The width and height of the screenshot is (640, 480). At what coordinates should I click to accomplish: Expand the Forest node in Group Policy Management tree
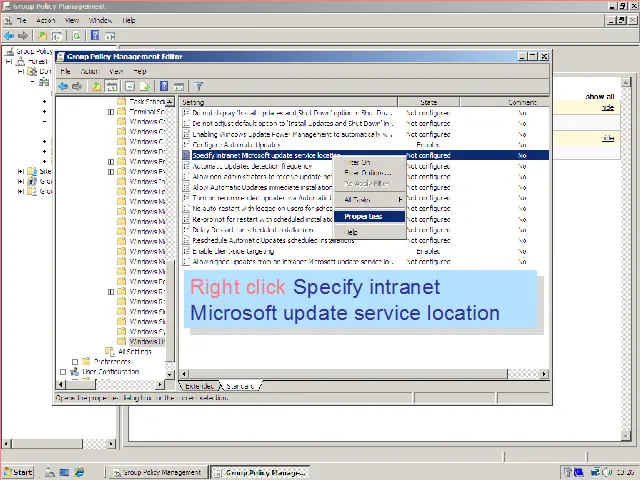pyautogui.click(x=9, y=62)
